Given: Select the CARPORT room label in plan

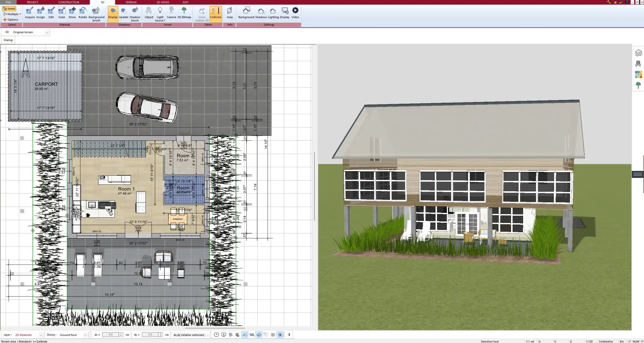Looking at the screenshot, I should [x=46, y=84].
